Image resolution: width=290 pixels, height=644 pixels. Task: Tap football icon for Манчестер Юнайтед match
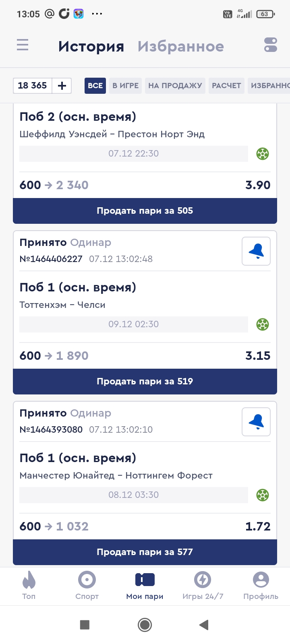(263, 495)
